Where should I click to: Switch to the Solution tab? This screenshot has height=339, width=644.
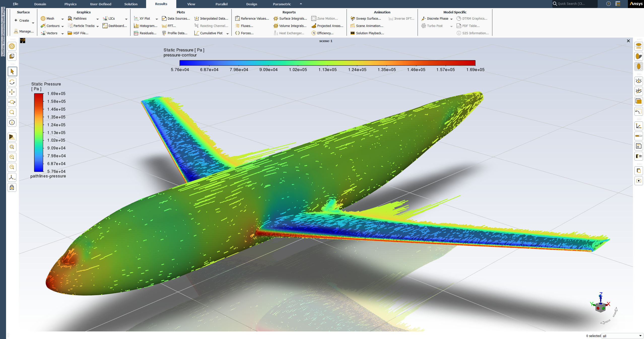(x=131, y=4)
